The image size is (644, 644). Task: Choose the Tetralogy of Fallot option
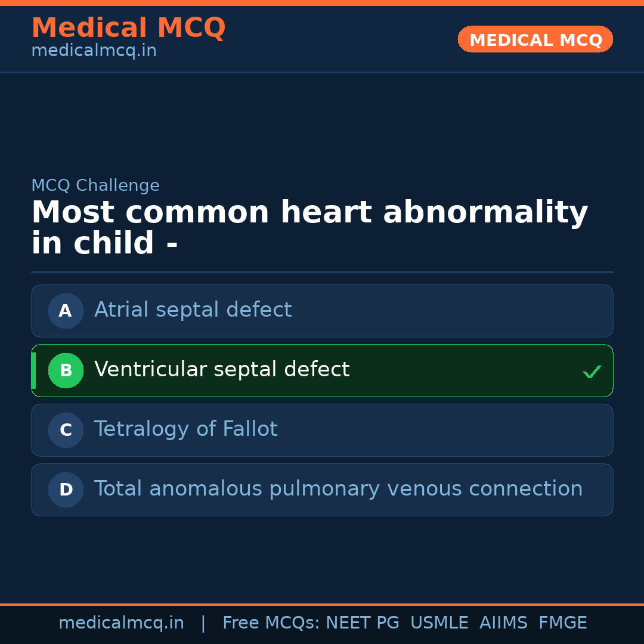(x=185, y=429)
